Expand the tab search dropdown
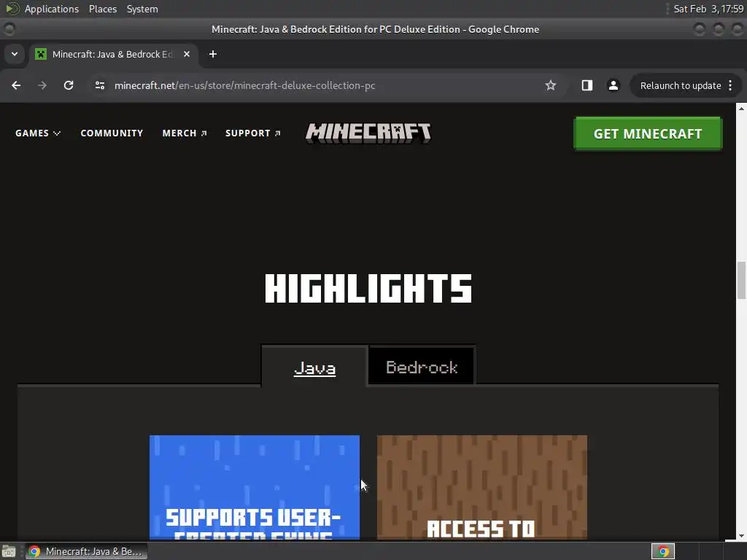747x560 pixels. tap(15, 54)
